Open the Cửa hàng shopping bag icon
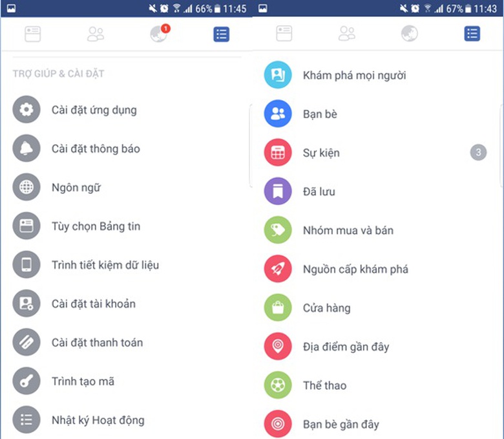 pyautogui.click(x=278, y=308)
